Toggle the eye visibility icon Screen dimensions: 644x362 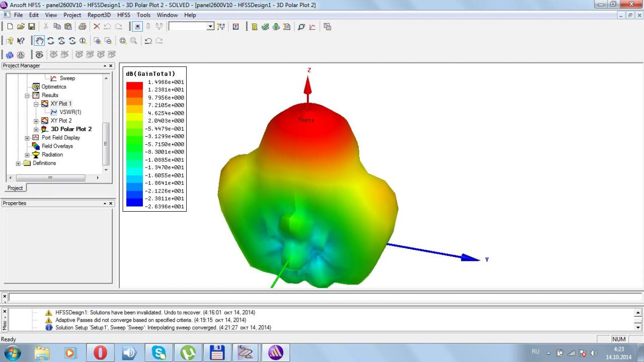(39, 54)
